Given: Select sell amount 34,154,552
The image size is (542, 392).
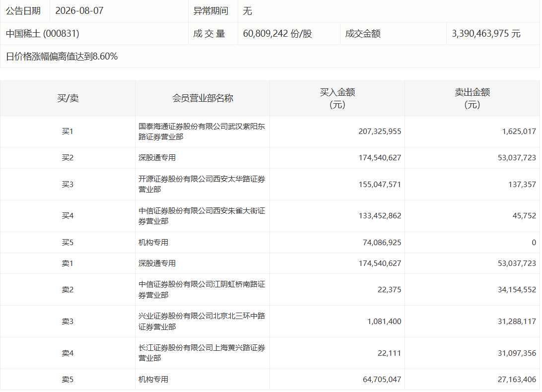Looking at the screenshot, I should [517, 290].
